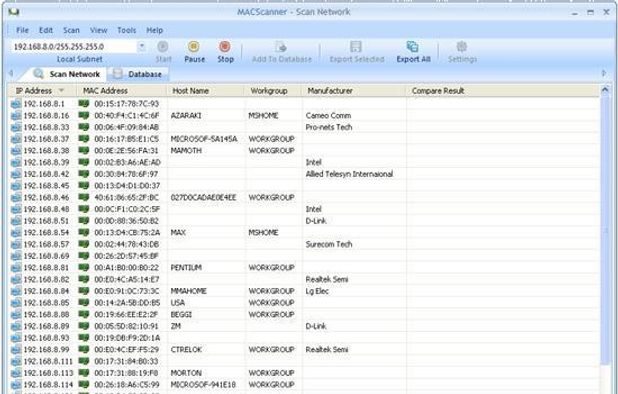Click the computer icon beside 192.168.8.33

click(x=16, y=127)
